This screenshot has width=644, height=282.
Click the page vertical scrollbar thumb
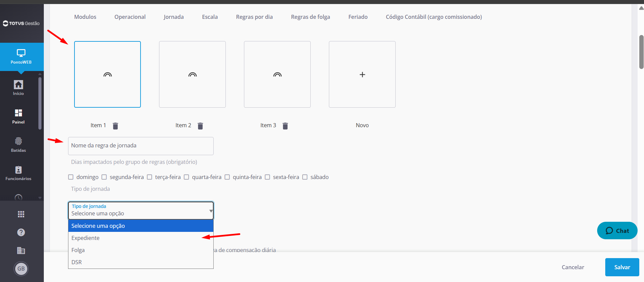coord(641,52)
